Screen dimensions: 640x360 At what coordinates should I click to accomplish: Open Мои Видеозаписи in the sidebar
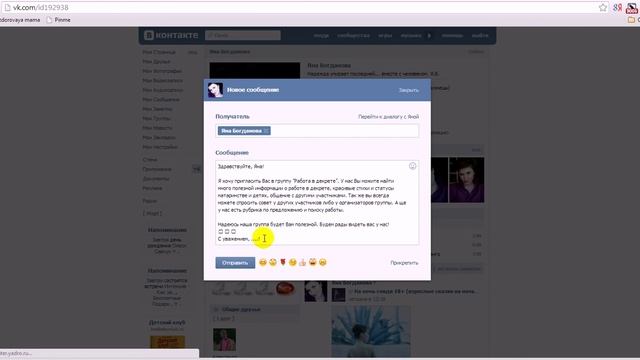pyautogui.click(x=162, y=81)
